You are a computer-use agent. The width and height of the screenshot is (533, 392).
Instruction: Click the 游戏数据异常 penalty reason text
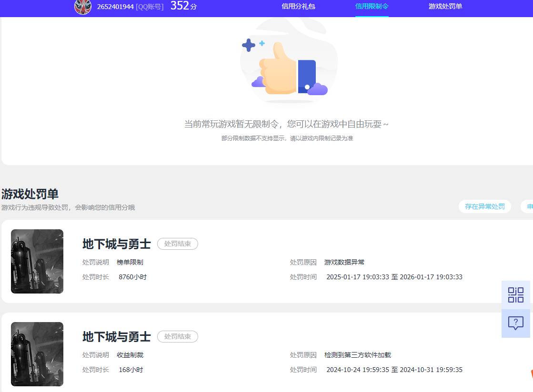coord(344,262)
